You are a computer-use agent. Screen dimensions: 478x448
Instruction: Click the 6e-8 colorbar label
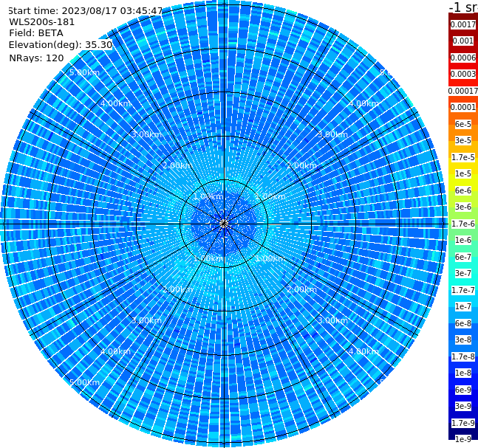pyautogui.click(x=463, y=323)
